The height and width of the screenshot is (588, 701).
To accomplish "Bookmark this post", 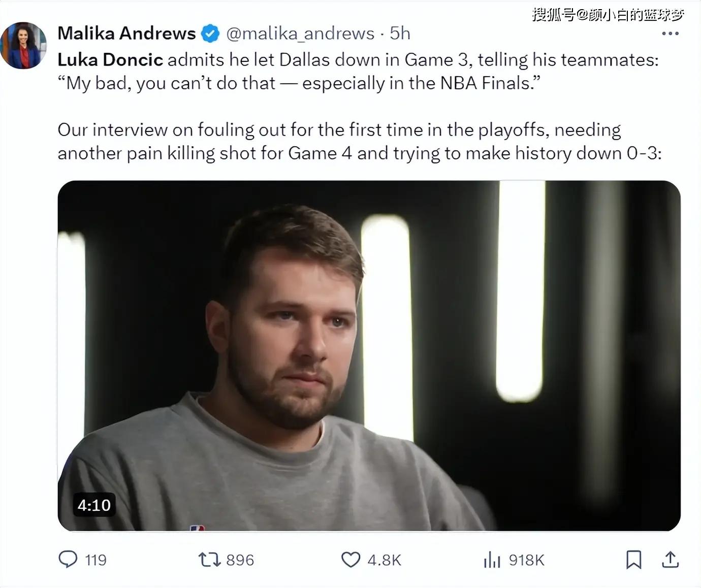I will [633, 560].
